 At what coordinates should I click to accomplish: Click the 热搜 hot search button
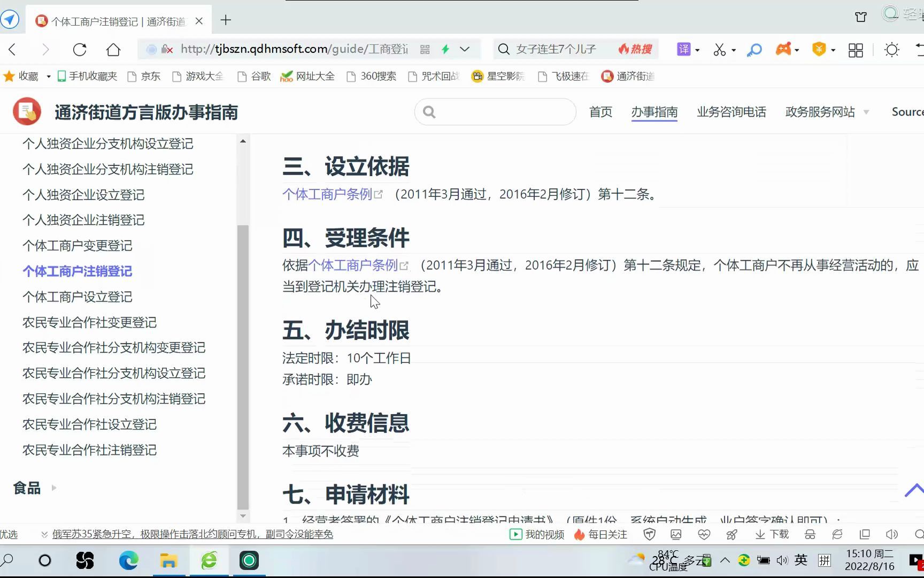point(635,50)
